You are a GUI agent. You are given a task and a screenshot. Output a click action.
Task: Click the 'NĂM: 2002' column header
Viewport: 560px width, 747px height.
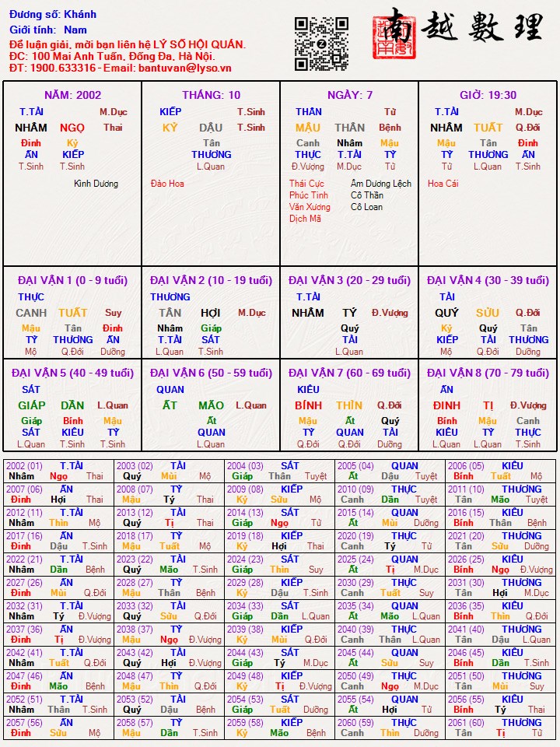(x=72, y=95)
